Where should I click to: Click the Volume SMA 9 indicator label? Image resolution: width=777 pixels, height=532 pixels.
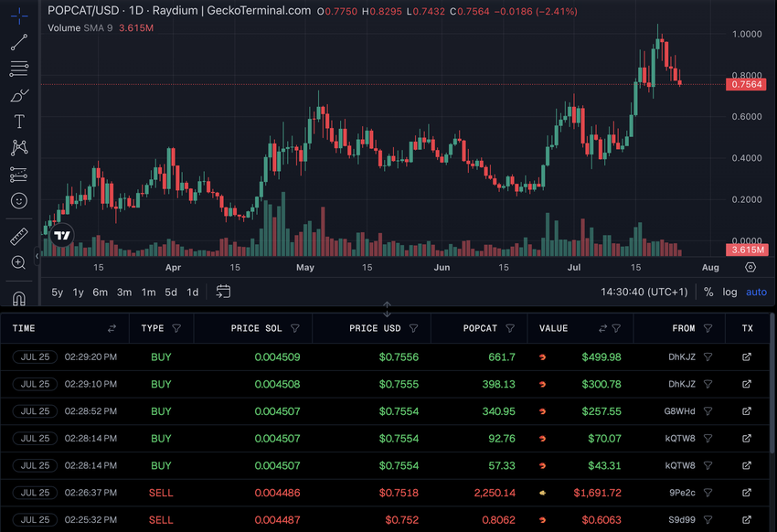tap(80, 28)
